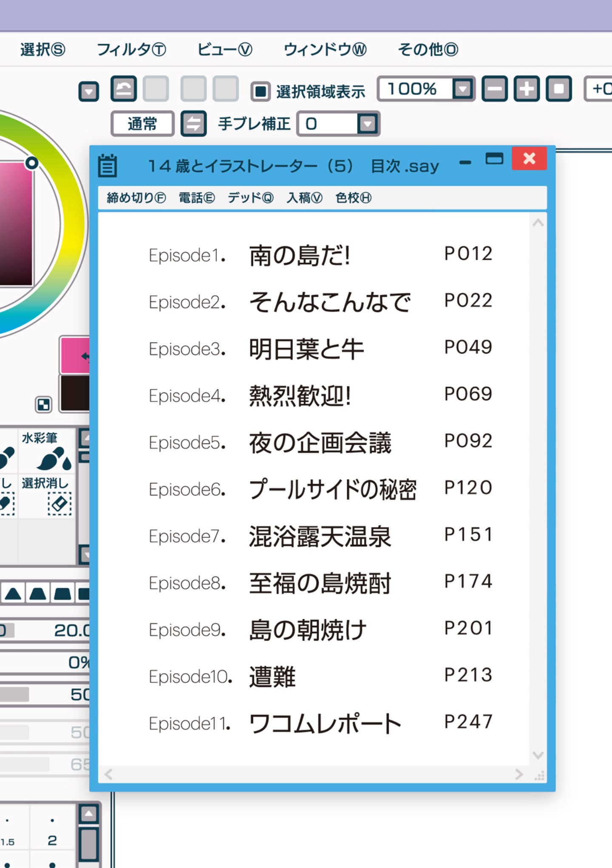Select the first triangular brush tip shape
Image resolution: width=612 pixels, height=868 pixels.
click(x=13, y=593)
